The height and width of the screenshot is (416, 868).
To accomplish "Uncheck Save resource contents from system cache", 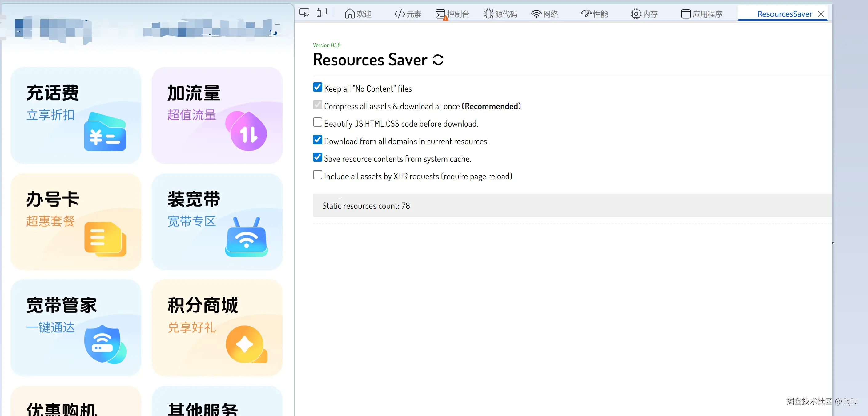I will pos(317,157).
